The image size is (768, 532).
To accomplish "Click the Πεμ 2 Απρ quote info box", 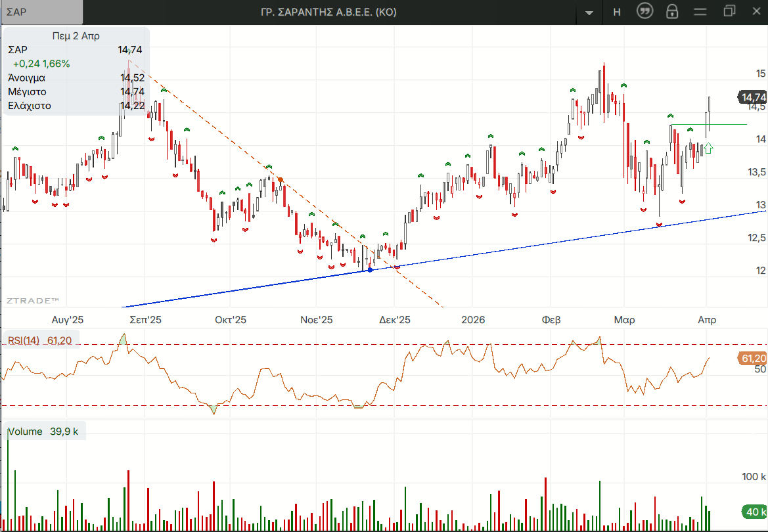I will coord(76,71).
